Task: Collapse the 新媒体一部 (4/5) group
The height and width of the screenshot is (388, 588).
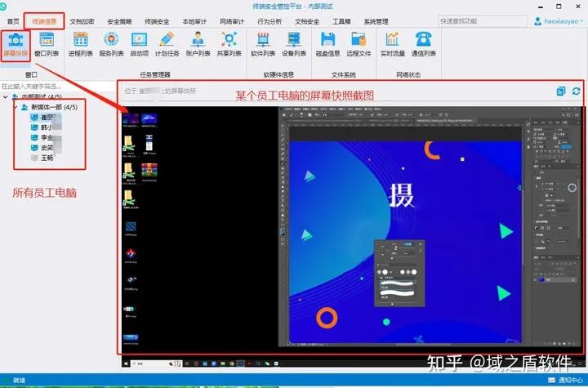Action: pos(16,107)
